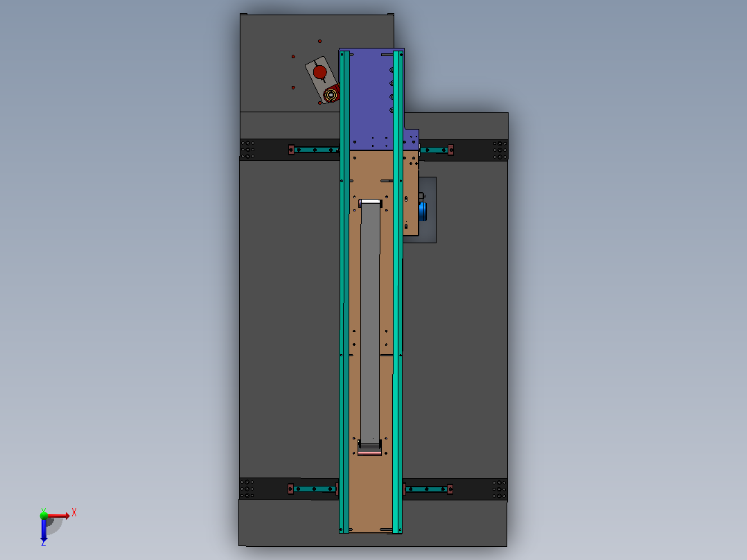Select the white roller at the belt's top end

pos(371,202)
